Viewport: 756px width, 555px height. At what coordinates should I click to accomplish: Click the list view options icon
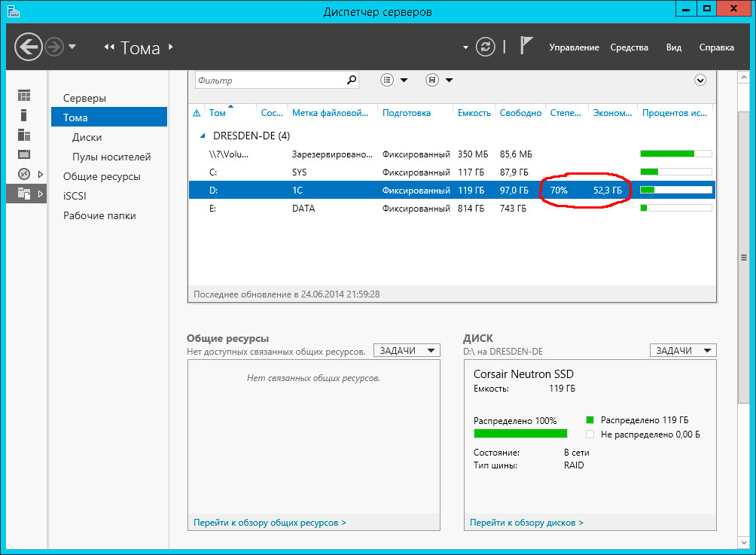tap(388, 80)
